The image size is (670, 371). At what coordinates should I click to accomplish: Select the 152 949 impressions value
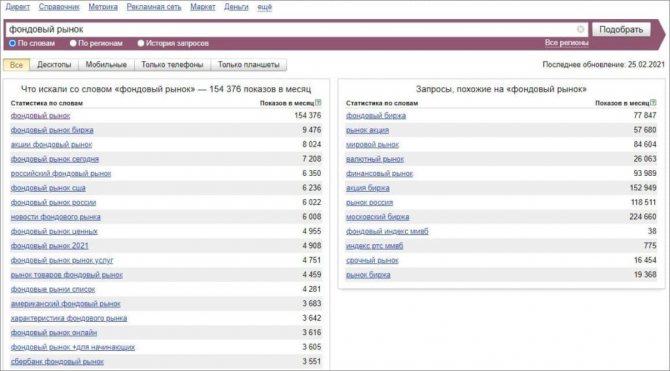click(643, 188)
